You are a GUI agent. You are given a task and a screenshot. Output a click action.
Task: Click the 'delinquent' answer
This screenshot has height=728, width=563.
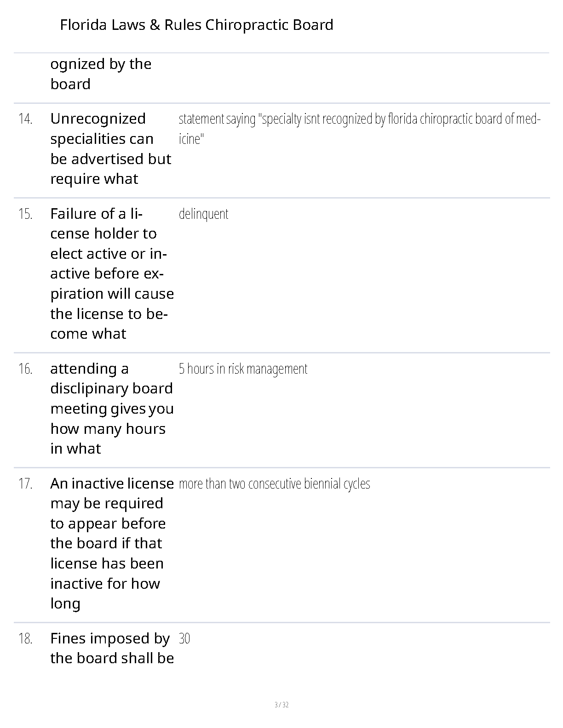pos(203,214)
